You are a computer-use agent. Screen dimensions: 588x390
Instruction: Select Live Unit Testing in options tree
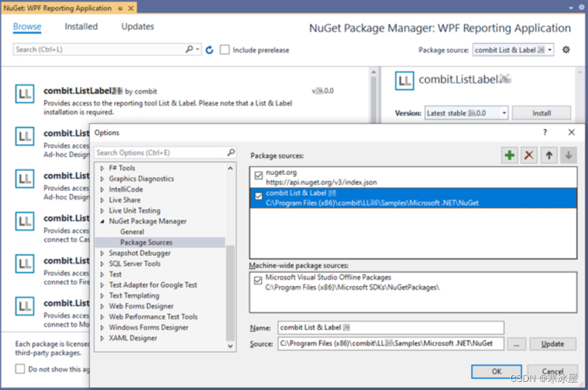point(134,211)
